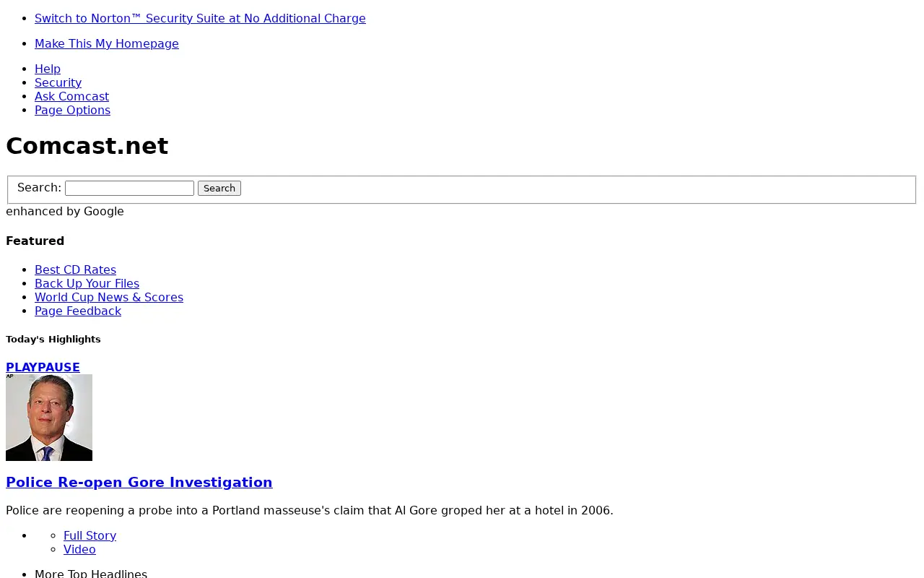Click the Today's Highlights heading
924x578 pixels.
pyautogui.click(x=53, y=339)
